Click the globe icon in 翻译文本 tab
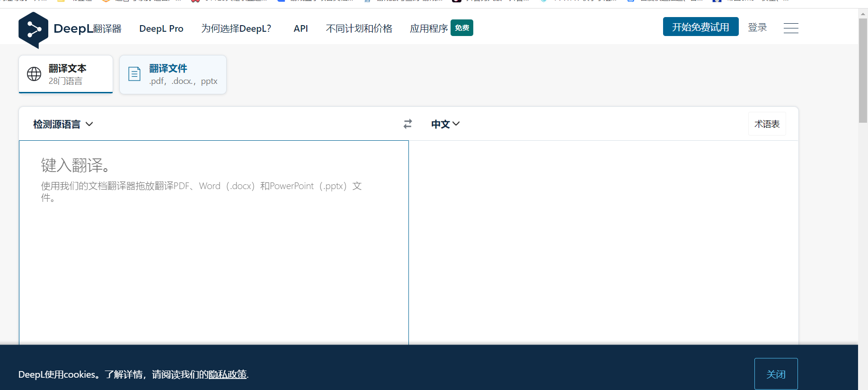Screen dimensions: 868x390 point(34,74)
